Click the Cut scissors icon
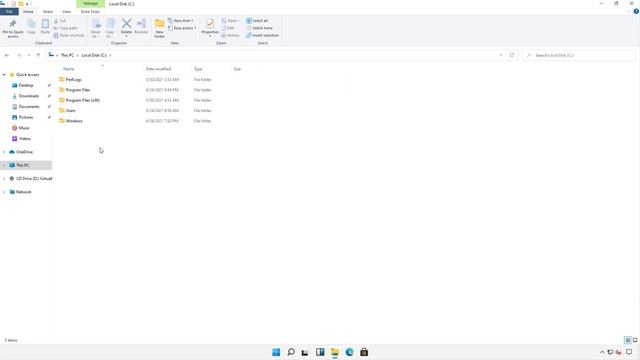Screen dimensions: 640x360 click(56, 20)
